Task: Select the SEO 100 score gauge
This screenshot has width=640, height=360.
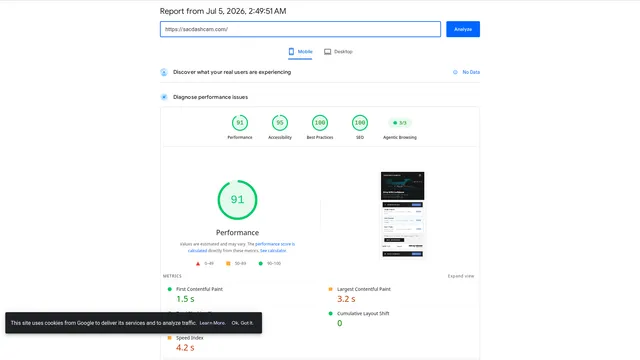Action: [x=360, y=123]
